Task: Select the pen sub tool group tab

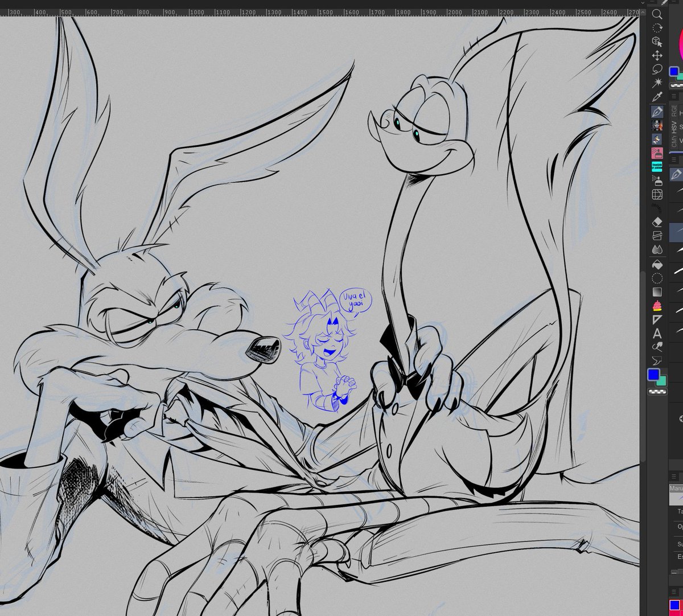Action: point(676,175)
